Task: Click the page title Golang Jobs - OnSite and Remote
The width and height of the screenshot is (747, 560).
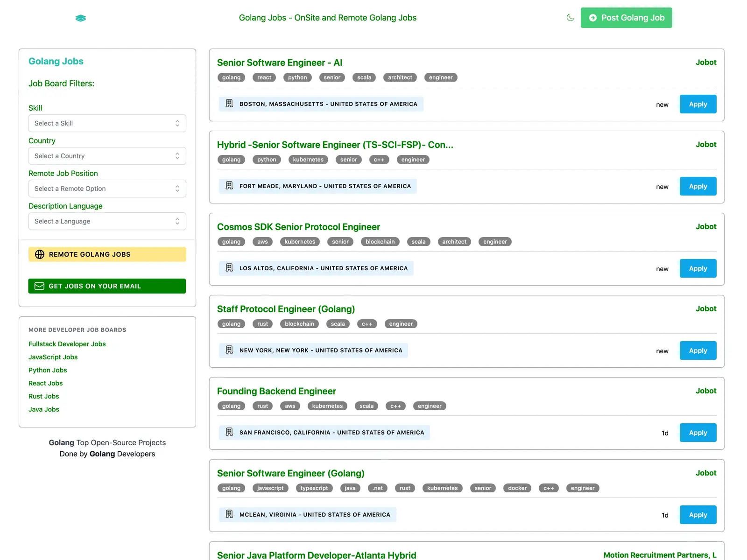Action: [328, 18]
